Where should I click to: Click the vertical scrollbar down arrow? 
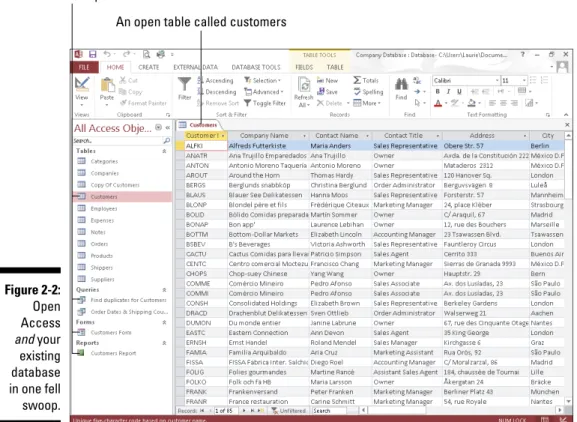point(569,401)
